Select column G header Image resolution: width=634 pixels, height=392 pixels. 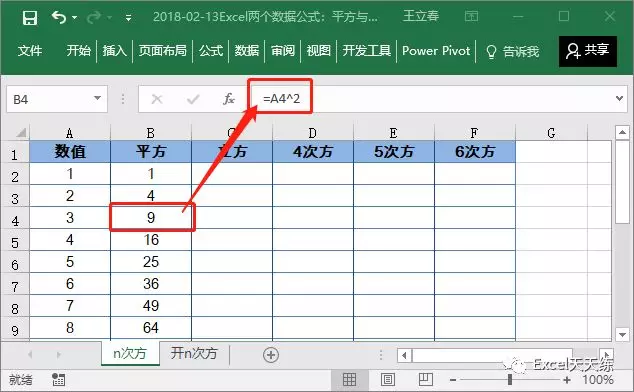pos(551,133)
